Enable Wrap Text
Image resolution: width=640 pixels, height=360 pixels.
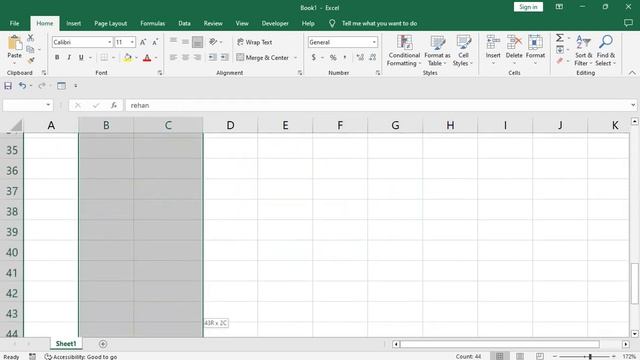pos(255,42)
